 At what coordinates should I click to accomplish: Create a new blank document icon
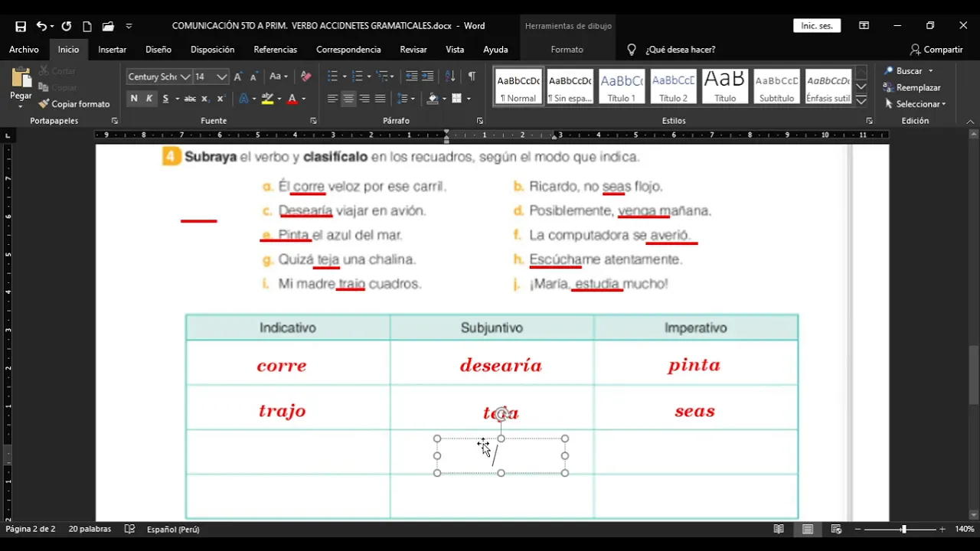[87, 26]
